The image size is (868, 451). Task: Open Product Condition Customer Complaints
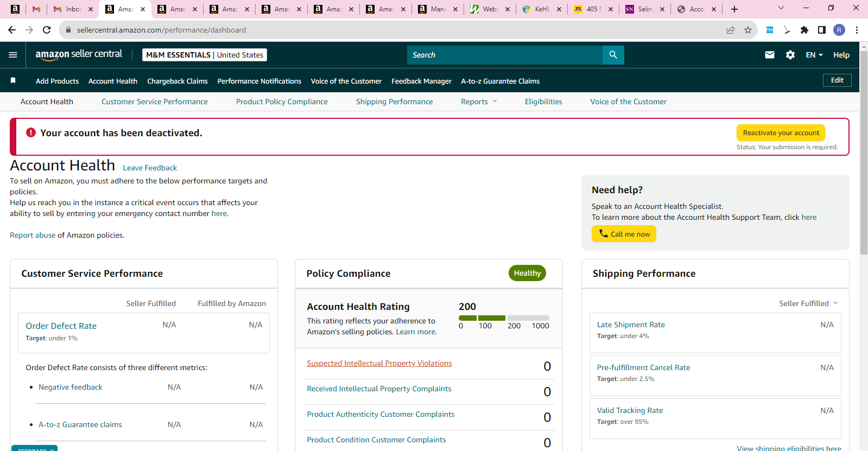[x=376, y=440]
